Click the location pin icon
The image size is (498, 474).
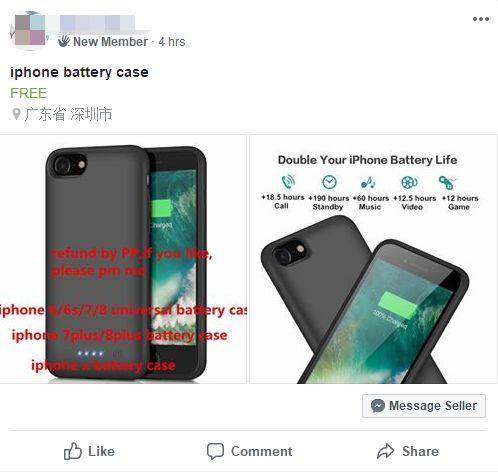pyautogui.click(x=16, y=114)
